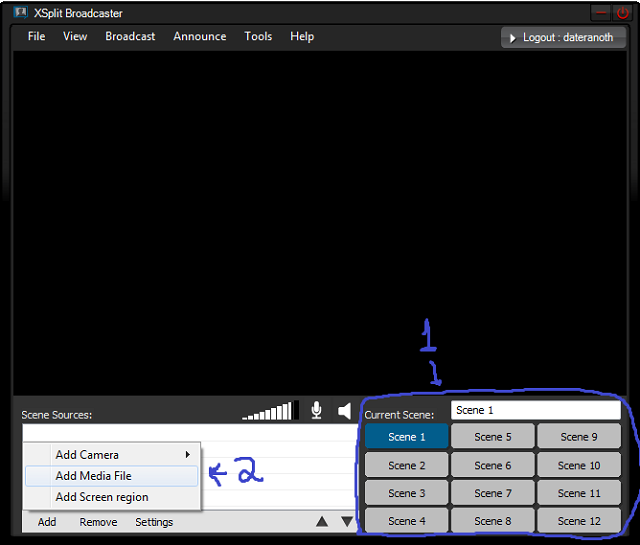Open the Help menu
The width and height of the screenshot is (640, 545).
(x=302, y=36)
